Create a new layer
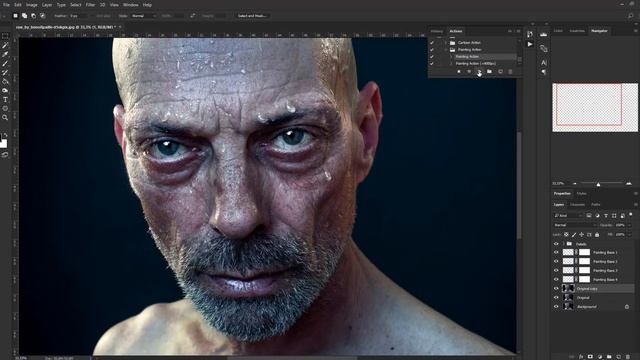Viewport: 640px width, 360px height. (618, 356)
